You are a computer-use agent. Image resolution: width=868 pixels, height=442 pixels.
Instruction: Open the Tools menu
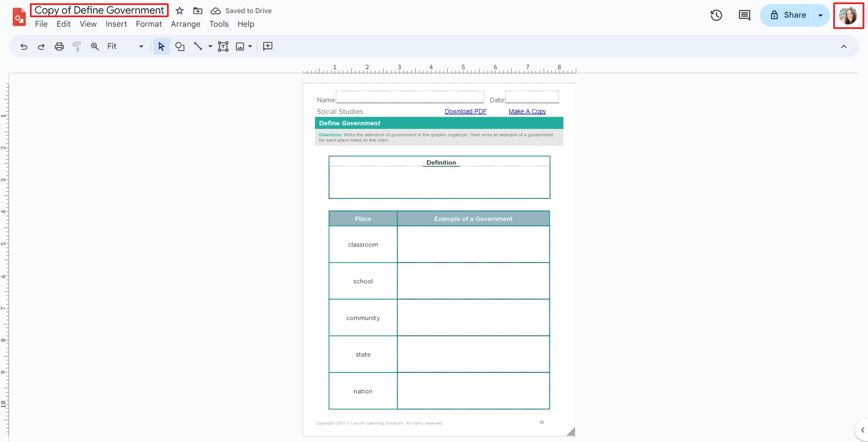[219, 24]
